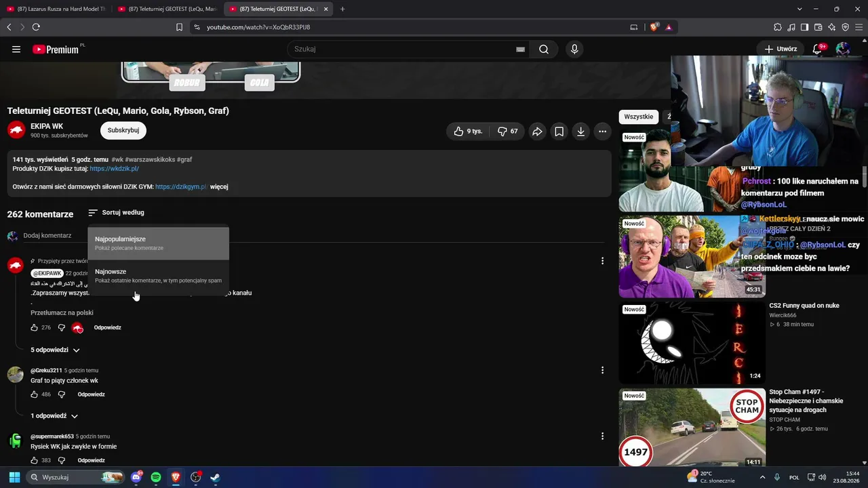The width and height of the screenshot is (868, 488).
Task: Open browser extensions puzzle icon
Action: tap(778, 27)
